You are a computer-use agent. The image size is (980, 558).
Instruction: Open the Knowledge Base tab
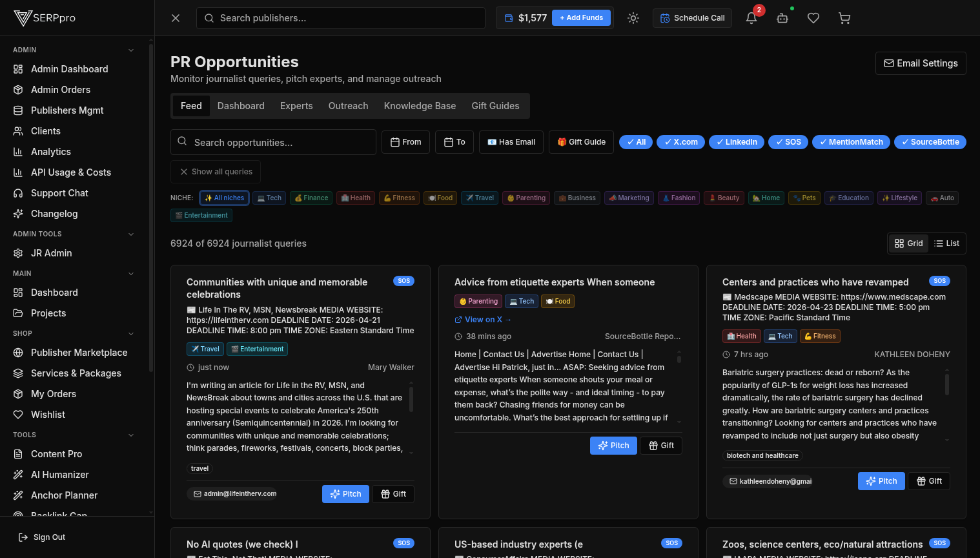coord(420,105)
